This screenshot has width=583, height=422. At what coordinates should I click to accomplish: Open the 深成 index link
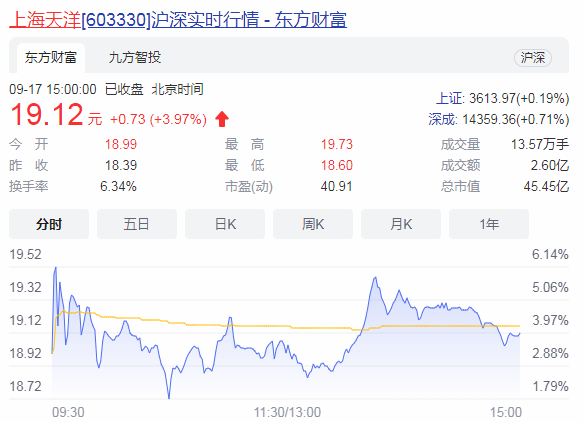click(x=442, y=120)
